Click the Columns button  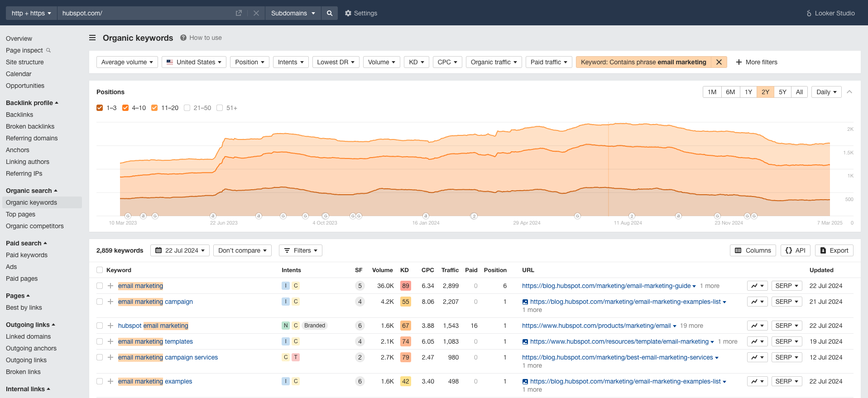(753, 250)
